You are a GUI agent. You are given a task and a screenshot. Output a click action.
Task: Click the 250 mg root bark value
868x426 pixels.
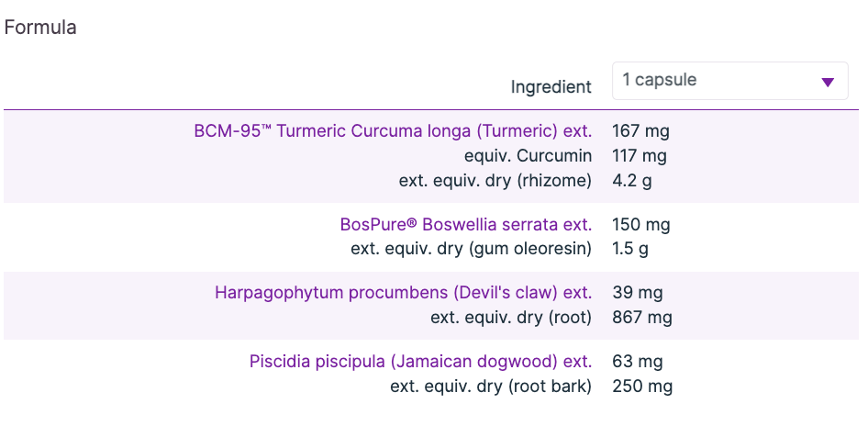coord(641,387)
